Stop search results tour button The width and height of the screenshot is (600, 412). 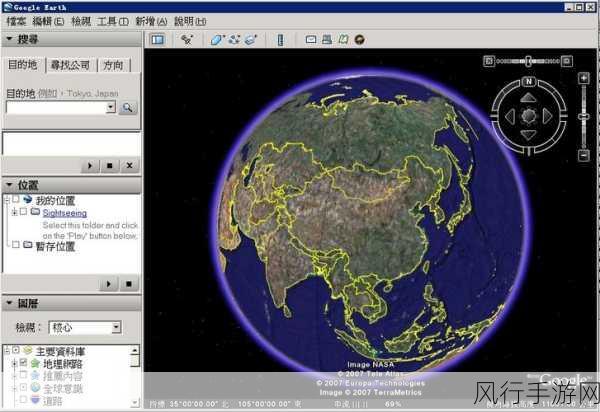point(109,166)
